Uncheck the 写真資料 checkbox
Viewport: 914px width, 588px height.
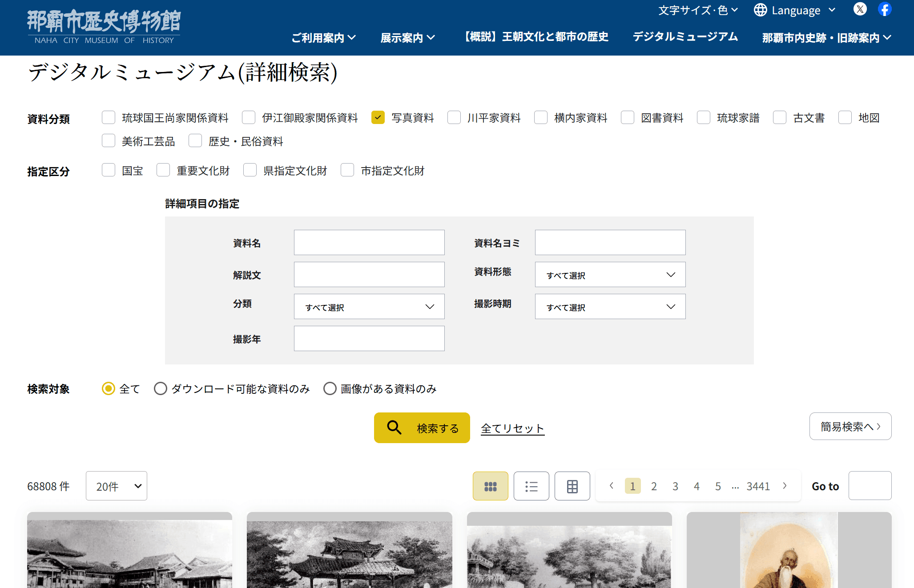tap(378, 118)
